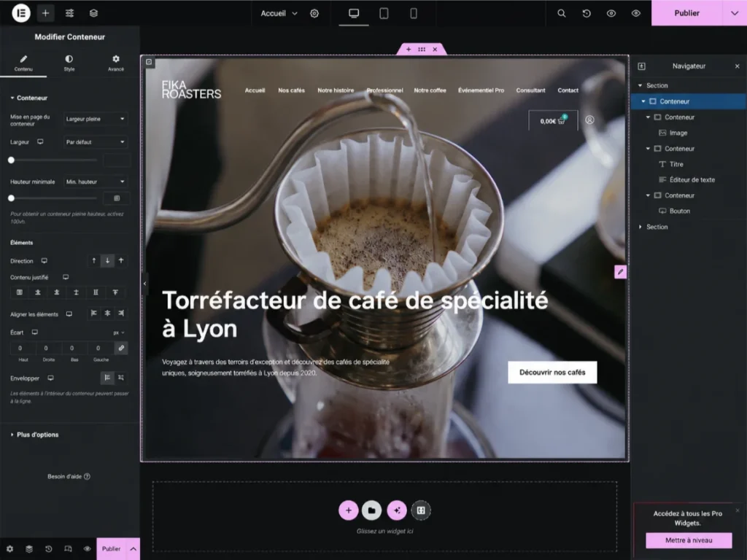Add element with top bar plus icon
Image resolution: width=747 pixels, height=560 pixels.
point(45,13)
